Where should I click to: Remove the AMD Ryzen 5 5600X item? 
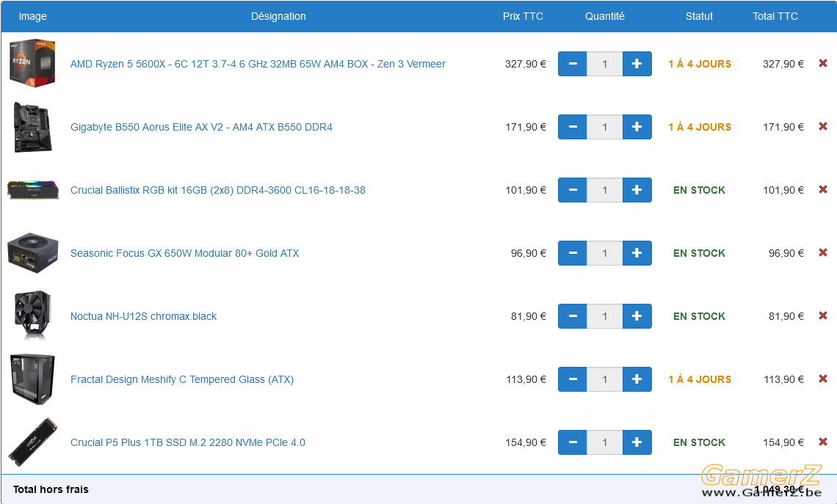pos(822,64)
